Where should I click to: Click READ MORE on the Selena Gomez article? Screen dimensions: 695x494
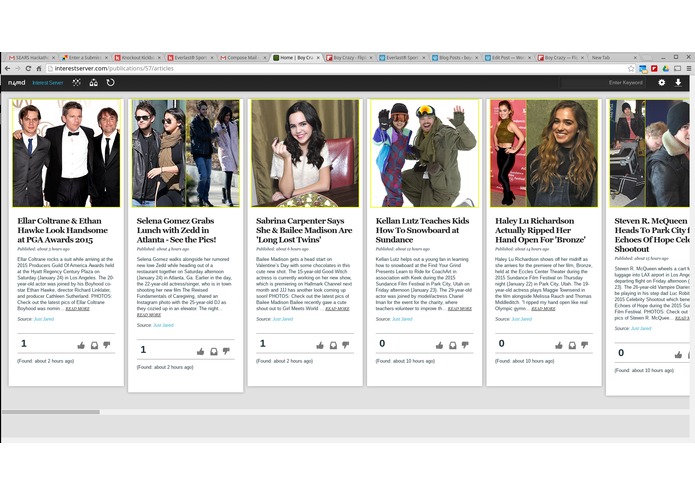click(149, 315)
